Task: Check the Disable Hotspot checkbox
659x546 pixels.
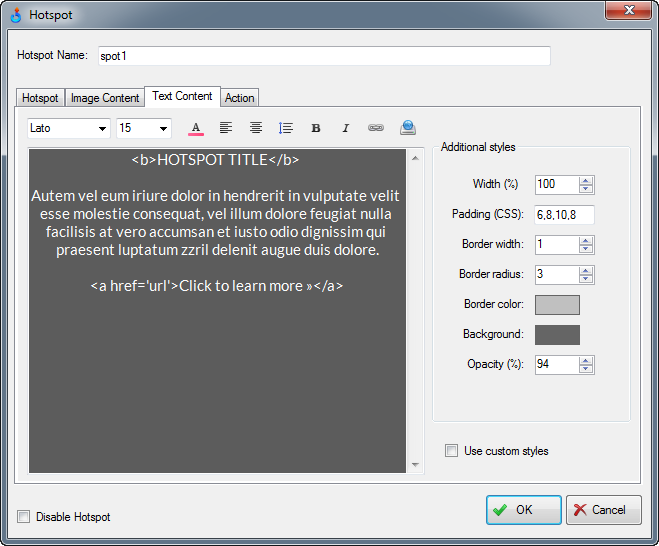Action: (24, 517)
